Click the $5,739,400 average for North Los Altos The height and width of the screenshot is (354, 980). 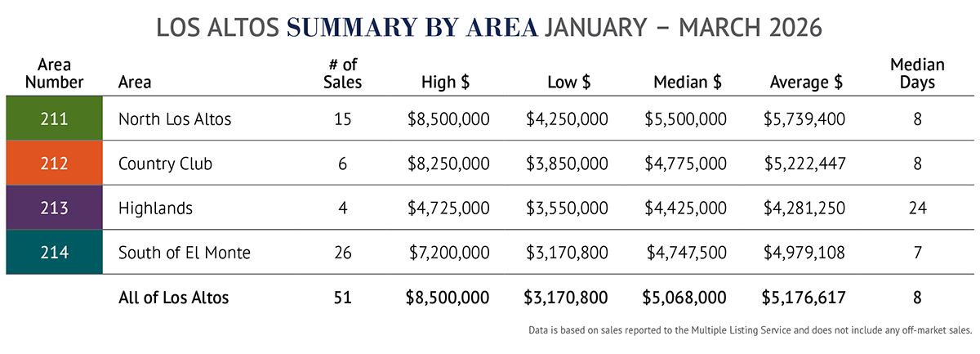804,119
